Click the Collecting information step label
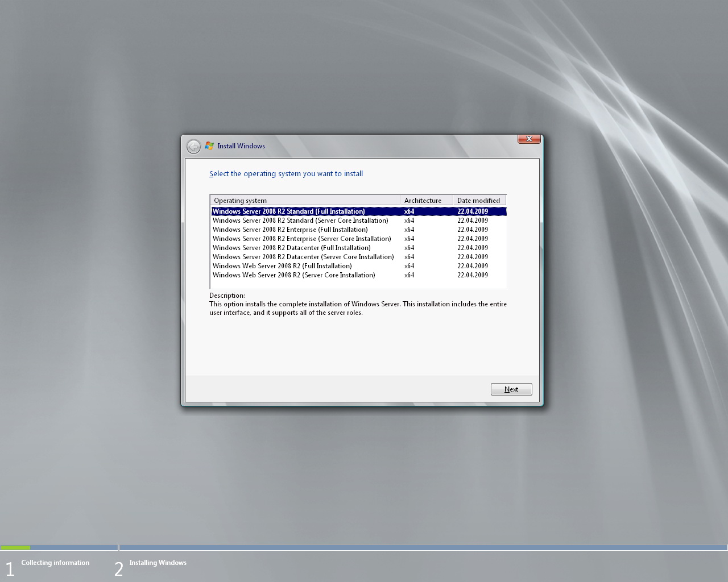 tap(55, 563)
